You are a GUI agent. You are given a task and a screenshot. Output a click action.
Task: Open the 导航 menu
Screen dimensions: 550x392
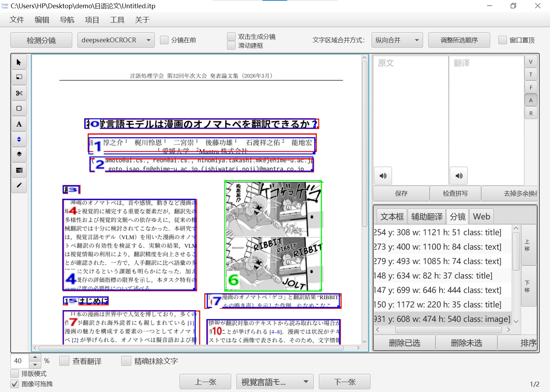pos(67,20)
